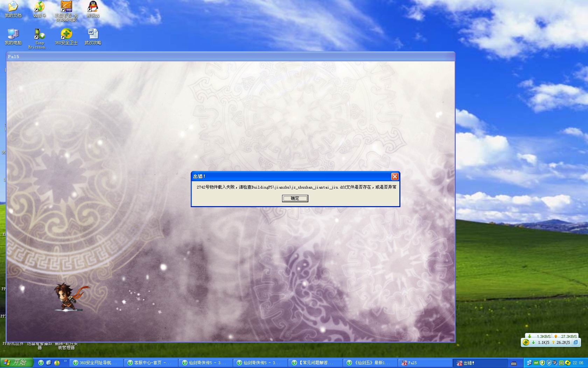Click the Ovi icon in system tray
Viewport: 588px width, 368px height.
pyautogui.click(x=535, y=363)
